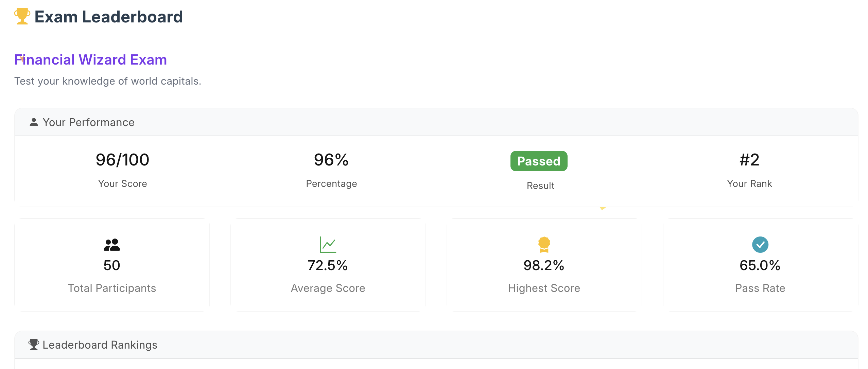The height and width of the screenshot is (369, 868).
Task: Select the Leaderboard Rankings section header
Action: pyautogui.click(x=436, y=345)
